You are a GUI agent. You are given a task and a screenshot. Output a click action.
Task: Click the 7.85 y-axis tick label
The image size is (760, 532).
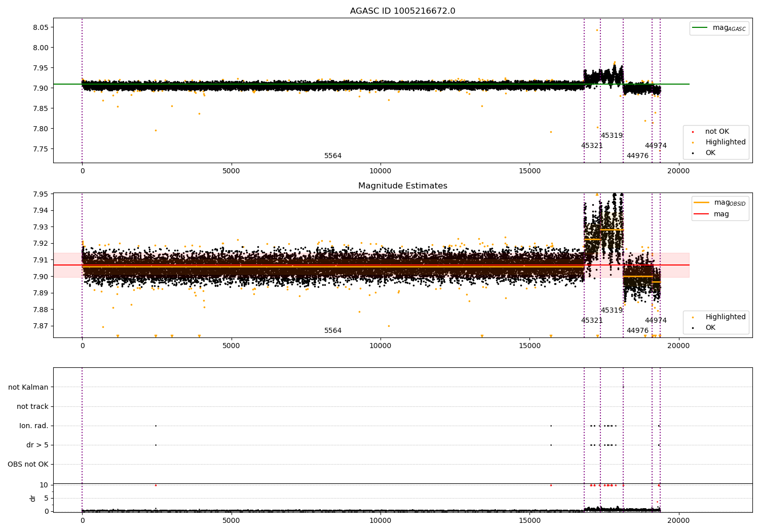point(41,108)
